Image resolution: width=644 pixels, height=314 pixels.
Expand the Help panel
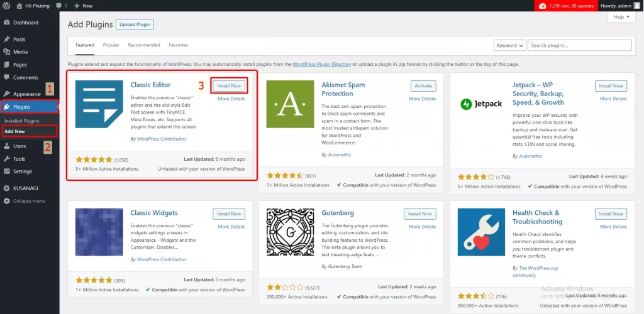click(621, 17)
